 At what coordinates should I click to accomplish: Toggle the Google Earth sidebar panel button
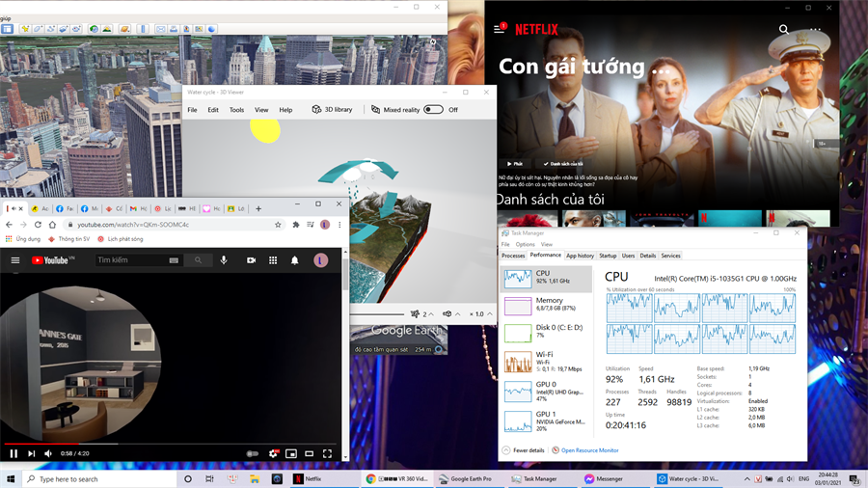[x=7, y=29]
